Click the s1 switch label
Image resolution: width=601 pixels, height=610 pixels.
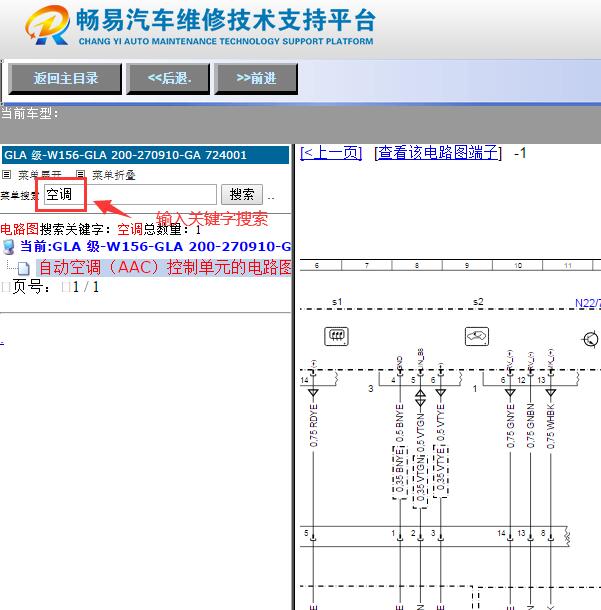pos(337,301)
